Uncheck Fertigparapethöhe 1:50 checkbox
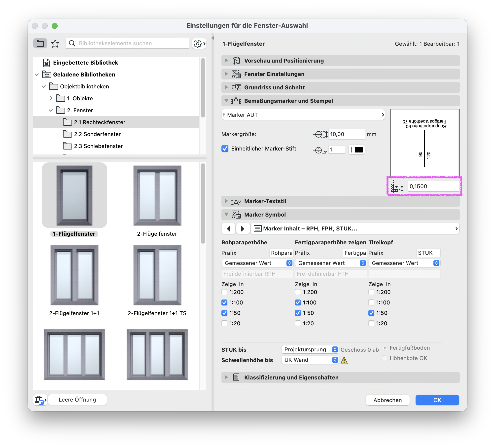 pos(298,313)
